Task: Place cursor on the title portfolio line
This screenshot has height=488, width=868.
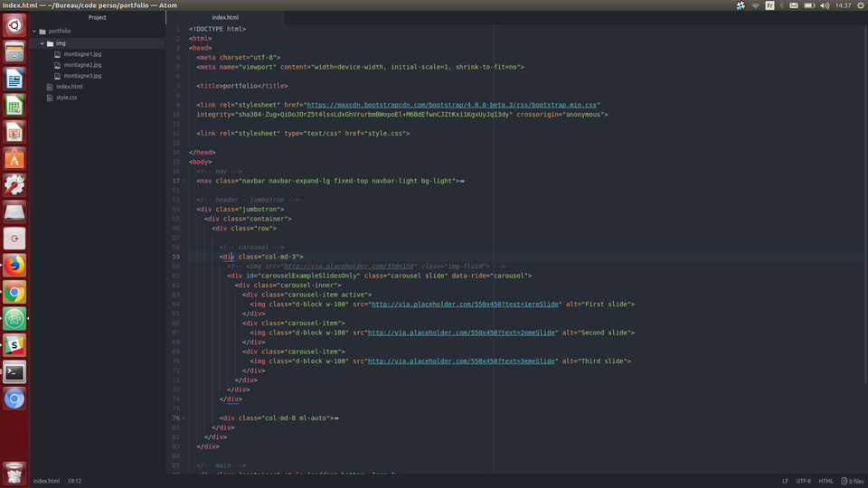Action: pyautogui.click(x=242, y=87)
